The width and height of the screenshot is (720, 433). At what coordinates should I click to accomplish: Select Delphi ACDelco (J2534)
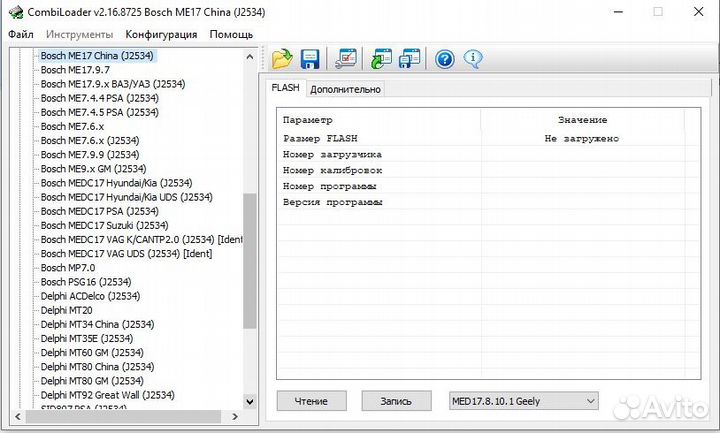pyautogui.click(x=90, y=296)
